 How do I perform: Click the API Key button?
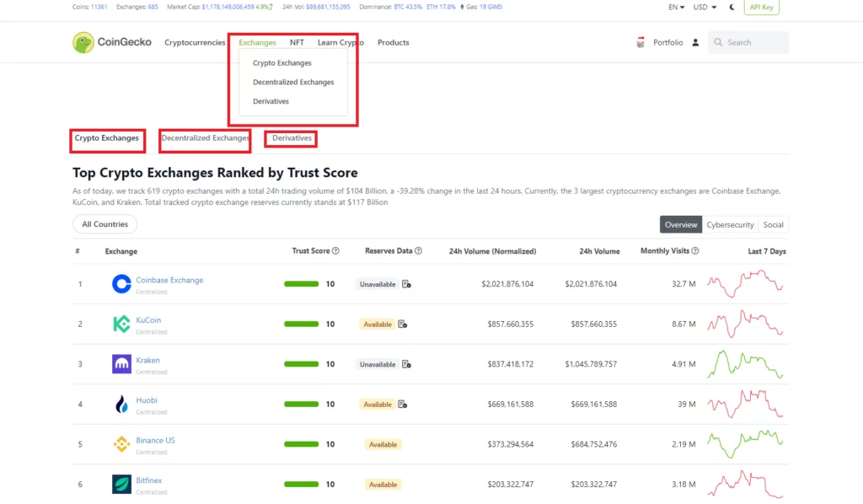point(762,7)
